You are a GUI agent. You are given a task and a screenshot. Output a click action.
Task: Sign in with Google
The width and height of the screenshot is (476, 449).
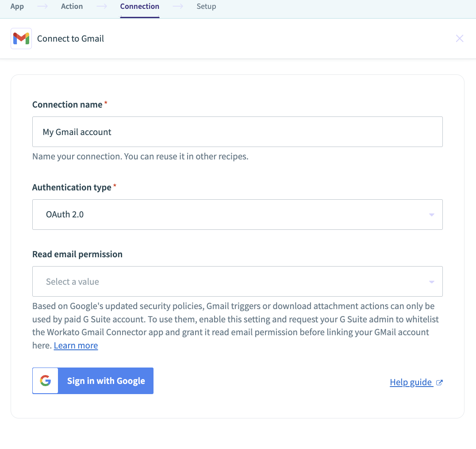point(93,381)
